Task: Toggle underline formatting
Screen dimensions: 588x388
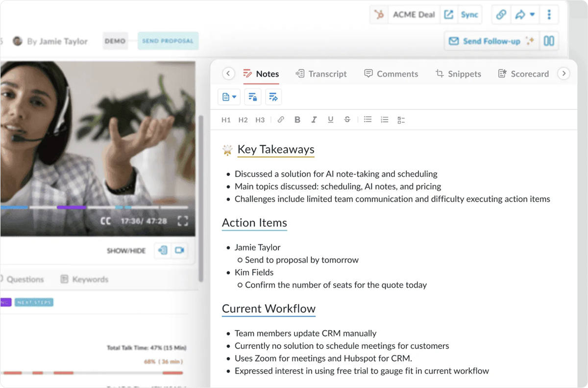Action: tap(331, 119)
